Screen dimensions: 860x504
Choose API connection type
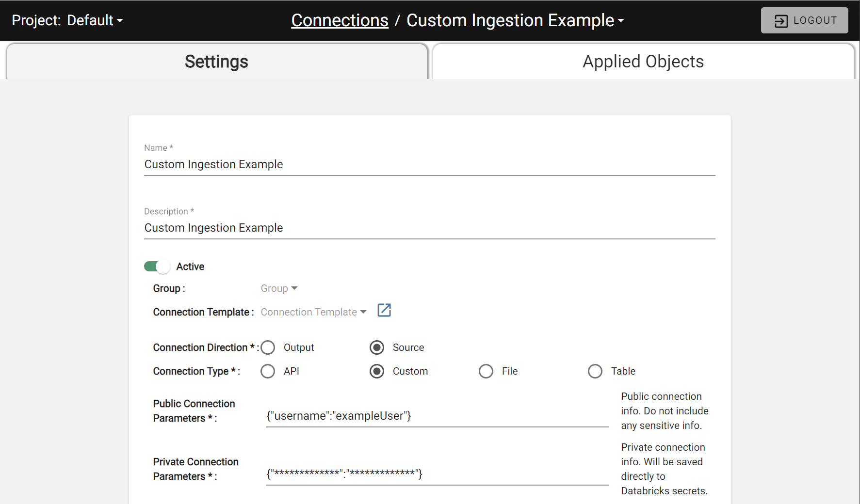click(x=268, y=371)
